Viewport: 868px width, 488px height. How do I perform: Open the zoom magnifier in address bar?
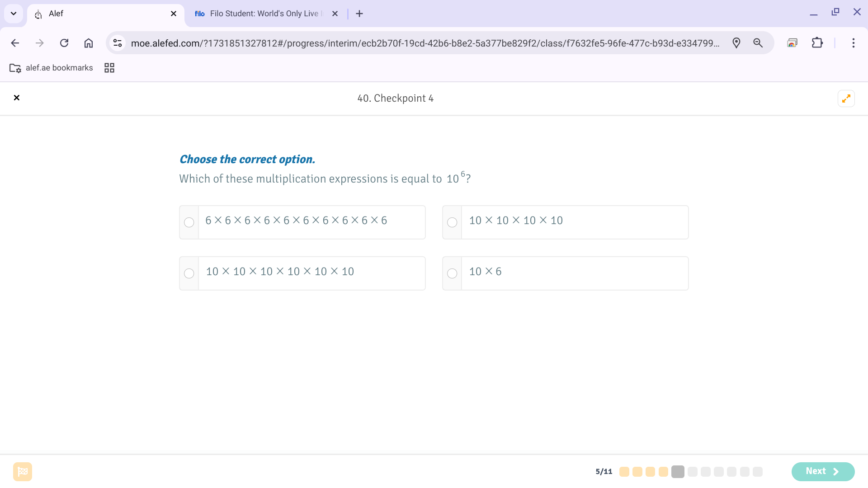pos(758,43)
